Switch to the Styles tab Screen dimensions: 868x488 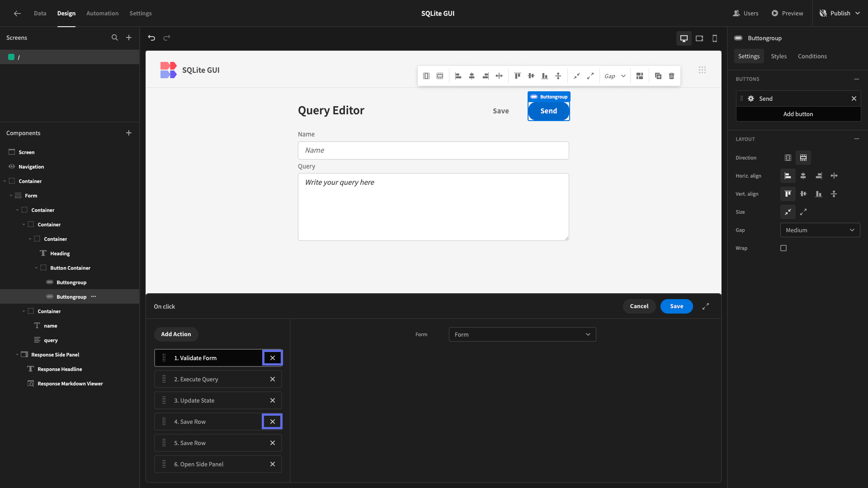(779, 56)
